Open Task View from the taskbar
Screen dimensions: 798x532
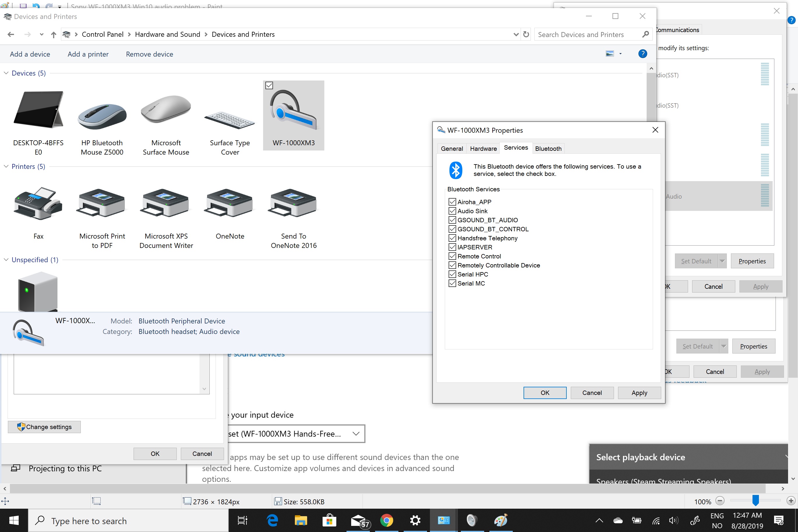pos(242,520)
